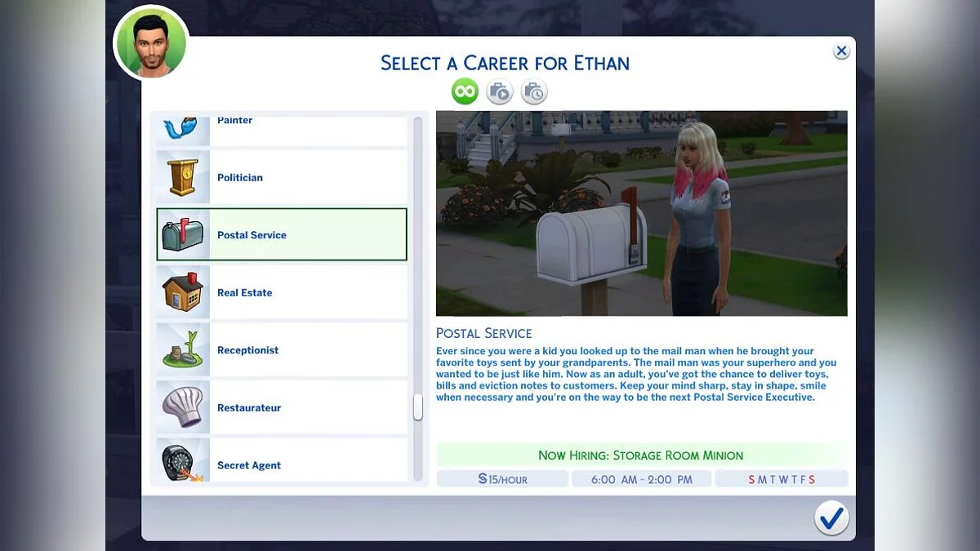Screen dimensions: 980x551
Task: Filter careers by active career icon
Action: (500, 91)
